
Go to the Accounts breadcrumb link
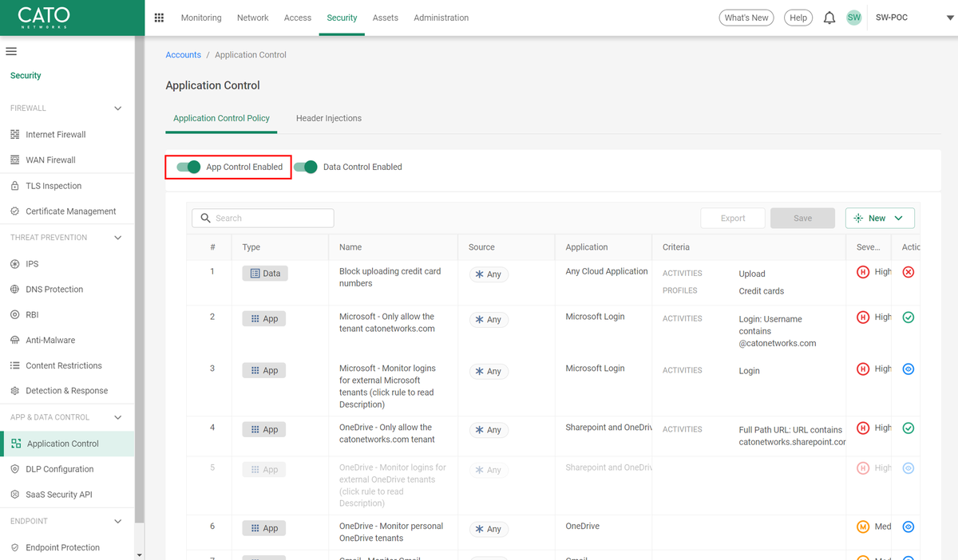pos(184,55)
